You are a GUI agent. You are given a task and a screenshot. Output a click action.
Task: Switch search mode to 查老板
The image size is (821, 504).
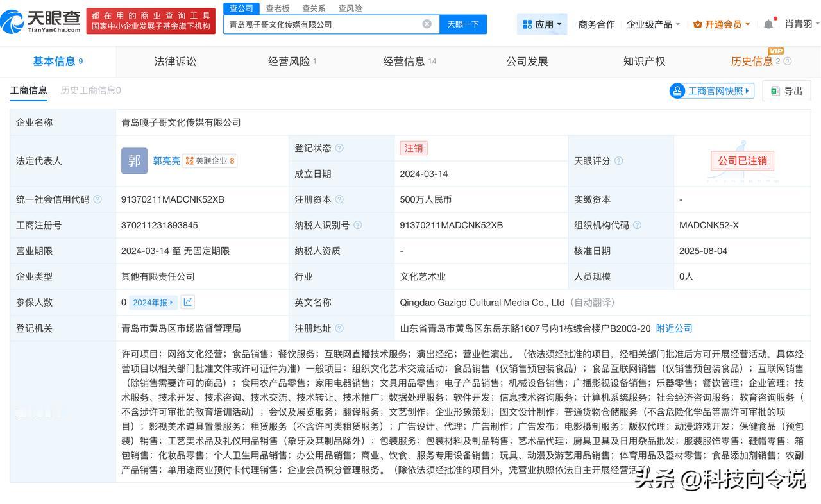[278, 8]
